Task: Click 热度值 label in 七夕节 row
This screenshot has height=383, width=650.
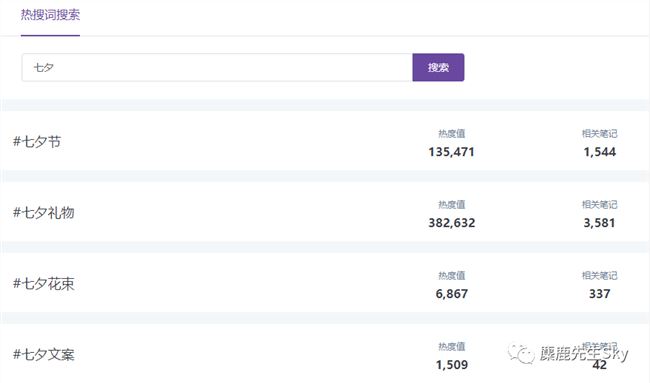Action: click(x=451, y=133)
